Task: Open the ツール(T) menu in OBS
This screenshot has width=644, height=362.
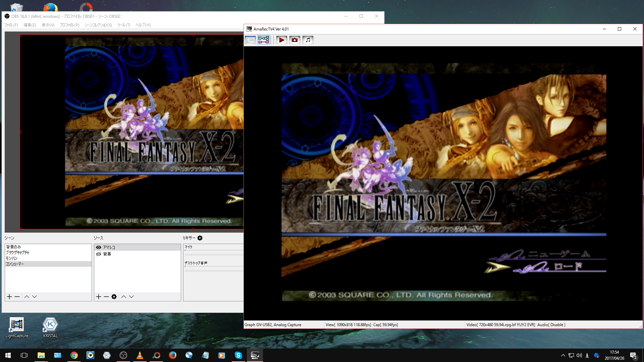Action: pos(124,25)
